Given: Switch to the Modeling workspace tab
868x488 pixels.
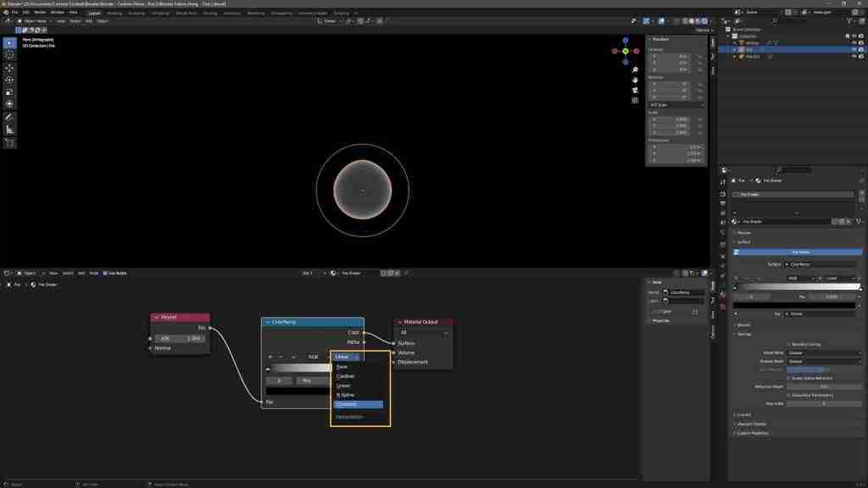Looking at the screenshot, I should pos(114,13).
